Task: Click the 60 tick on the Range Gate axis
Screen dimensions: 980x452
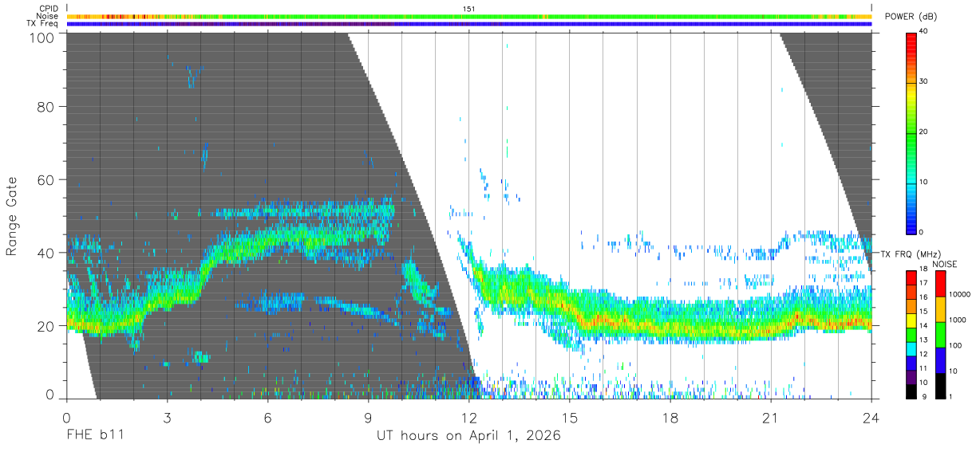Action: tap(46, 180)
